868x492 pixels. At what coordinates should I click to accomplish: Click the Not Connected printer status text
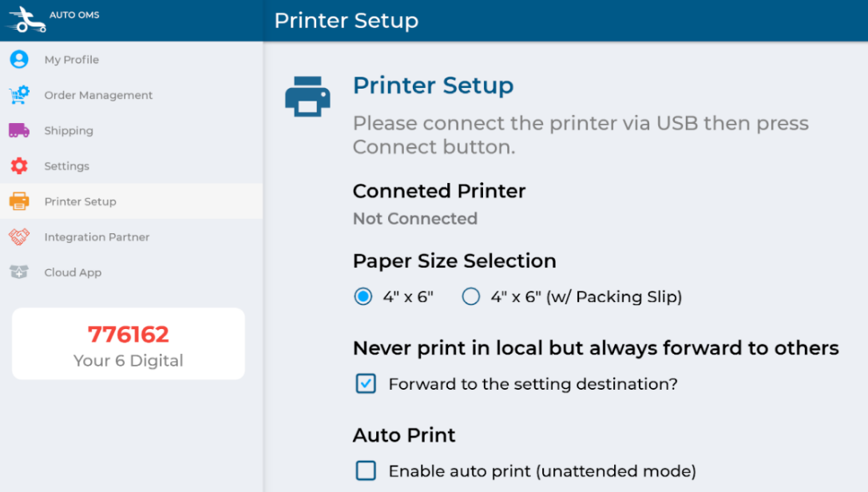tap(415, 219)
